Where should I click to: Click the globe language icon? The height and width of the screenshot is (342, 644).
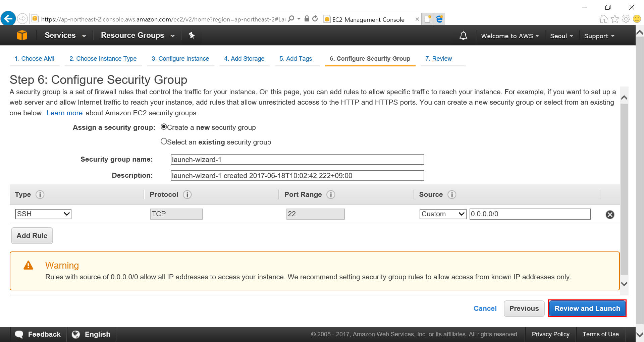coord(76,334)
